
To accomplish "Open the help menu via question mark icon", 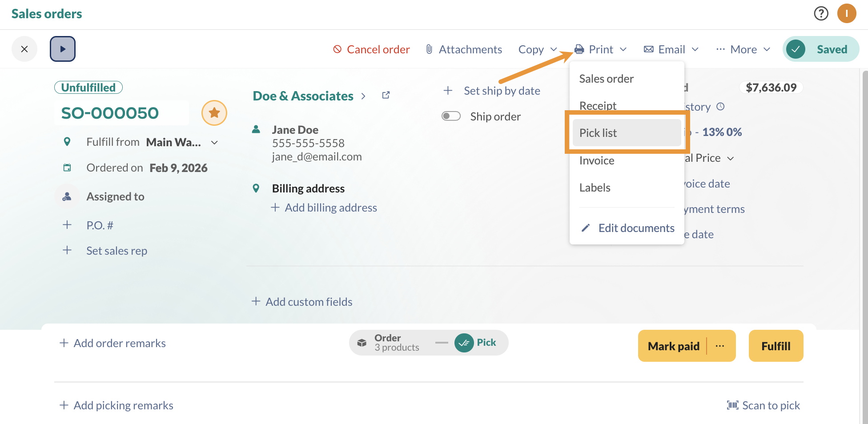I will [x=821, y=13].
